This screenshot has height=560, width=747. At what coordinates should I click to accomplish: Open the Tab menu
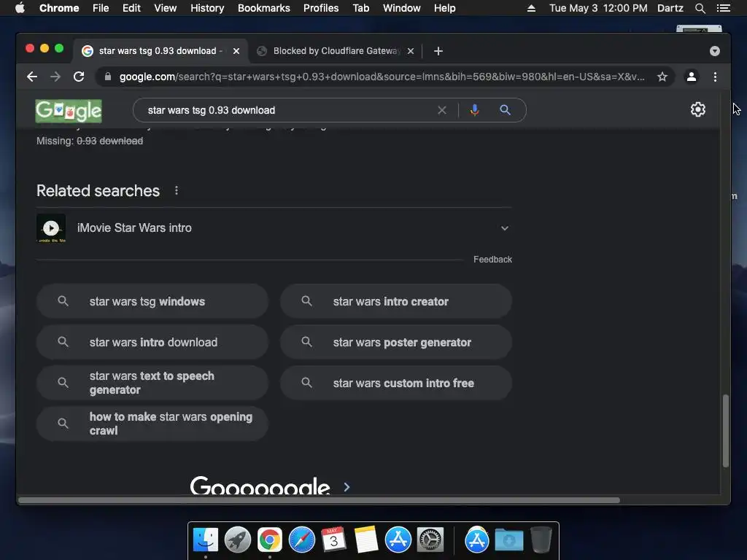[x=360, y=8]
